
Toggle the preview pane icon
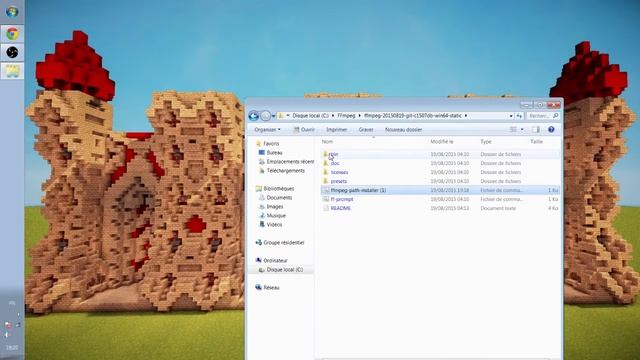536,129
